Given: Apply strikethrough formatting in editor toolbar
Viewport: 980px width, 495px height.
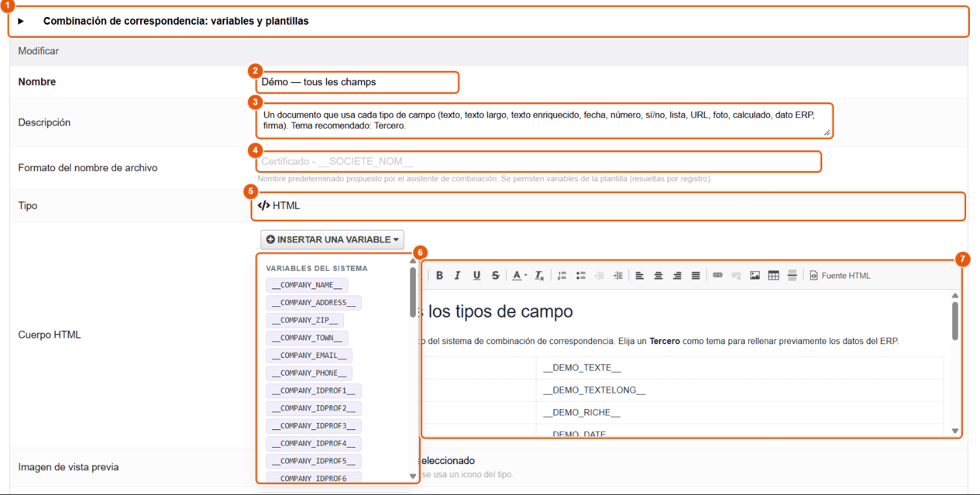Looking at the screenshot, I should pyautogui.click(x=495, y=275).
